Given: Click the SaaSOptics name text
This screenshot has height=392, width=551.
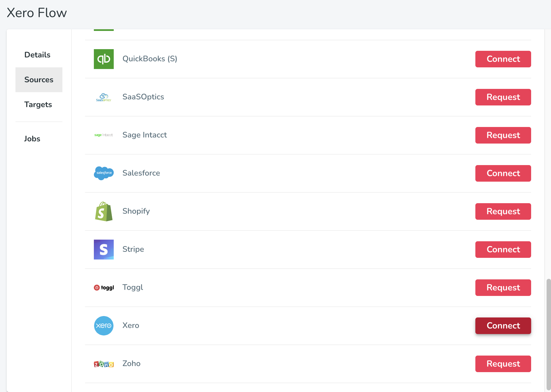Looking at the screenshot, I should (x=143, y=97).
